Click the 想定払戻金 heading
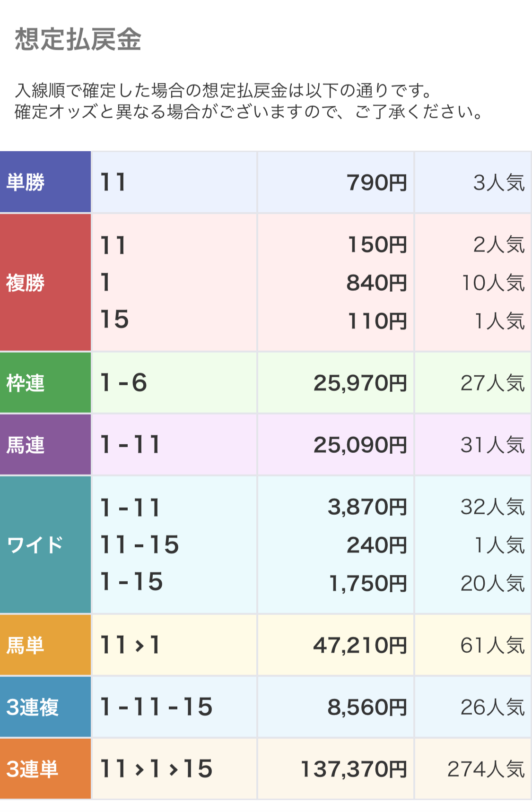This screenshot has width=532, height=812. [78, 39]
